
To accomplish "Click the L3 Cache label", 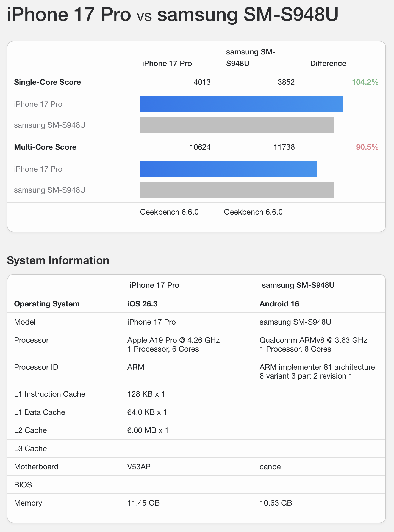I will pyautogui.click(x=30, y=449).
